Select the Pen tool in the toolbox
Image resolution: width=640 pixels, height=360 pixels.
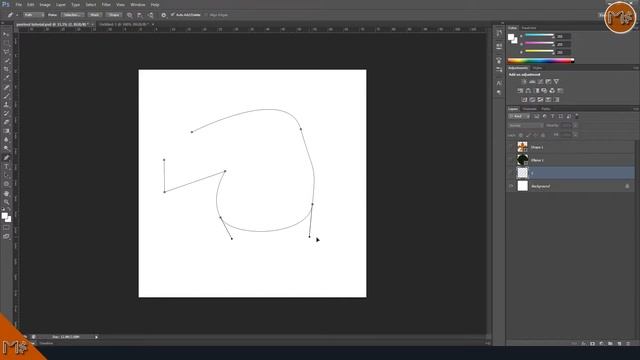(6, 158)
